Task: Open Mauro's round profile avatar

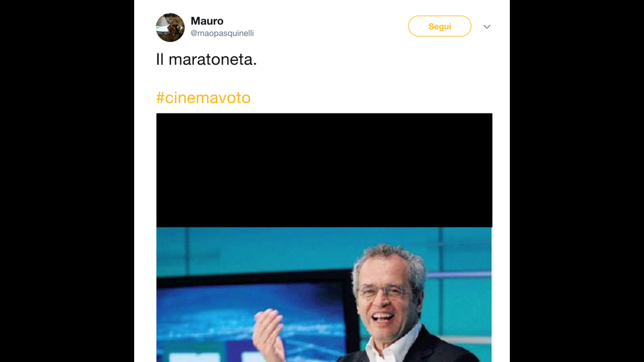Action: (170, 27)
